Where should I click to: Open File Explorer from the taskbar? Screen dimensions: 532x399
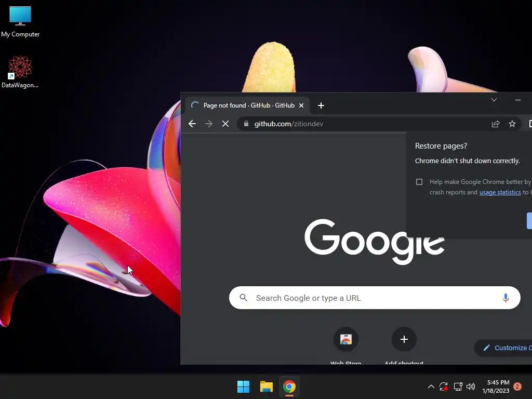click(267, 387)
